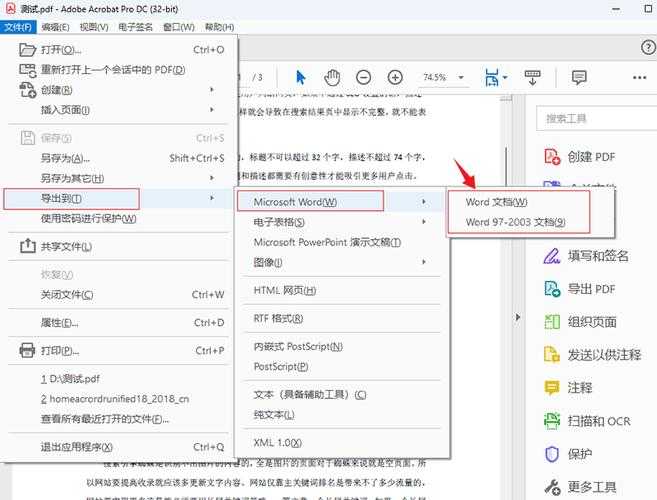Image resolution: width=657 pixels, height=500 pixels.
Task: Click the Create (创建) menu icon
Action: [28, 90]
